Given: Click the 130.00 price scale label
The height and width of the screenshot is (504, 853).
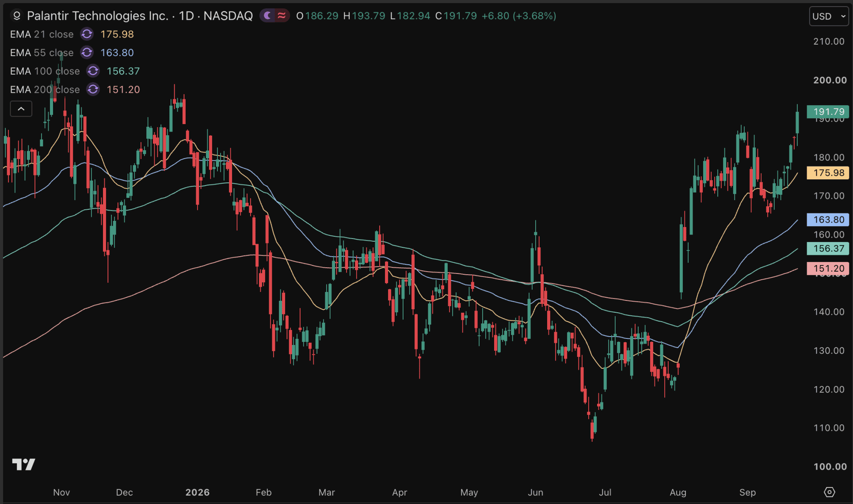Looking at the screenshot, I should [829, 350].
